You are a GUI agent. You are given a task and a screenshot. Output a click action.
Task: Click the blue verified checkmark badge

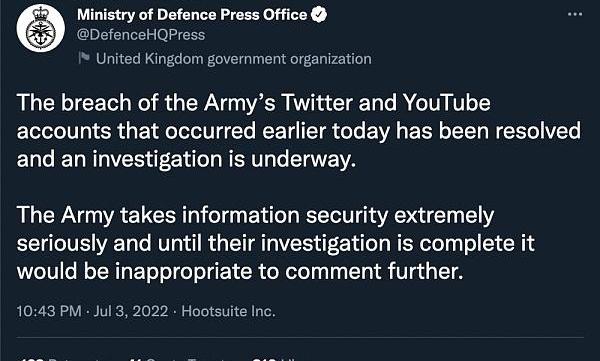[x=319, y=15]
